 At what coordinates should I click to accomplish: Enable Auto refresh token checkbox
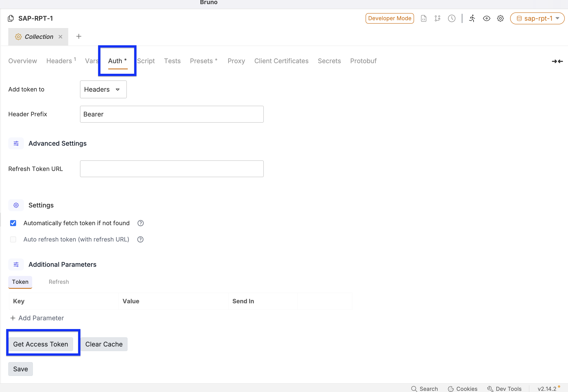(13, 239)
